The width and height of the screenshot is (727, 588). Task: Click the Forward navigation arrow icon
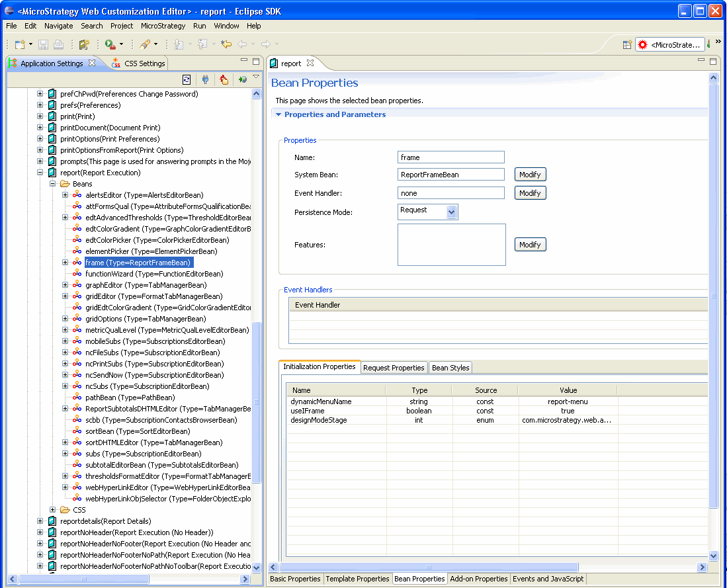(266, 44)
